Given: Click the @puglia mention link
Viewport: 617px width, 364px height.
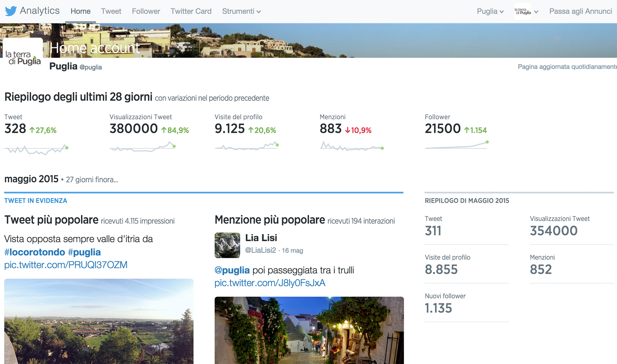Looking at the screenshot, I should tap(232, 270).
